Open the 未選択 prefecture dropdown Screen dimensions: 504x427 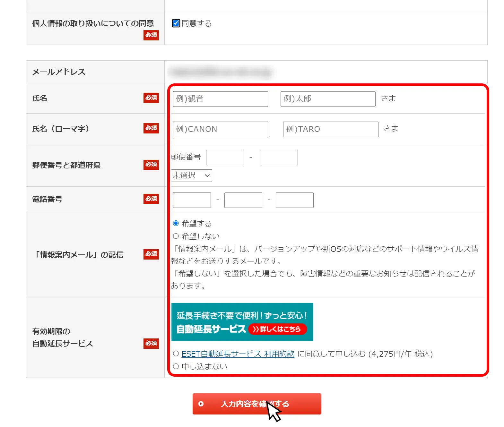(192, 175)
